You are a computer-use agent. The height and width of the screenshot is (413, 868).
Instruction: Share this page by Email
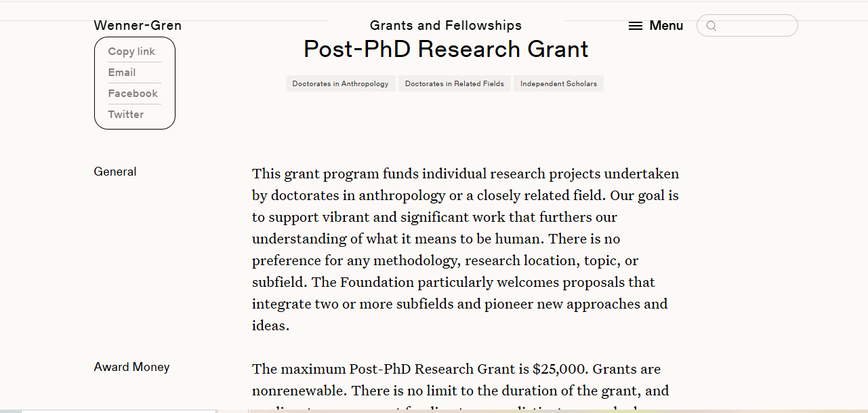122,73
